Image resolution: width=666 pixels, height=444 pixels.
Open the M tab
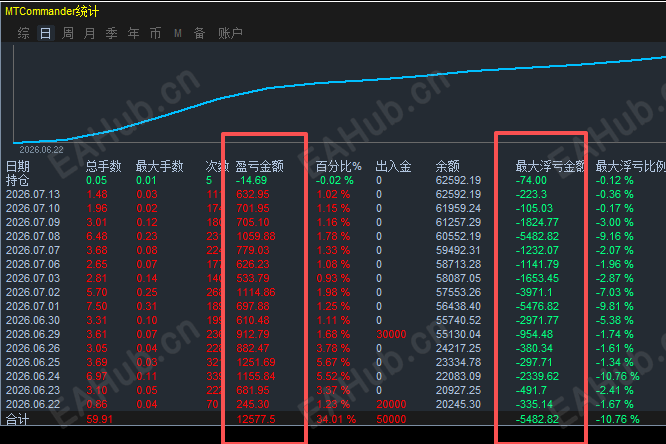coord(178,33)
